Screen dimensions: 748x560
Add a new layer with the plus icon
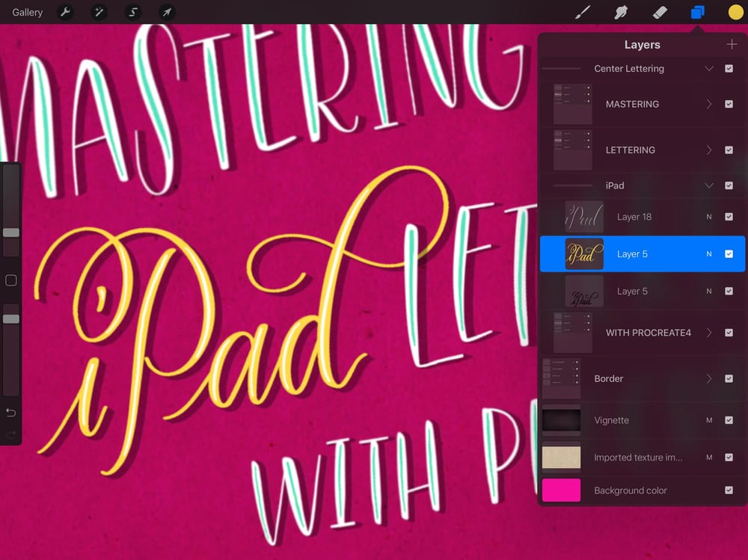coord(732,44)
